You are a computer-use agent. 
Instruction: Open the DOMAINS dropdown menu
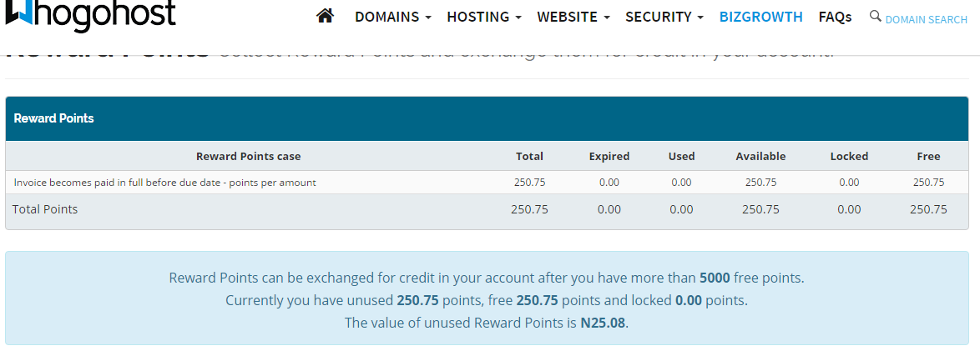(x=393, y=17)
